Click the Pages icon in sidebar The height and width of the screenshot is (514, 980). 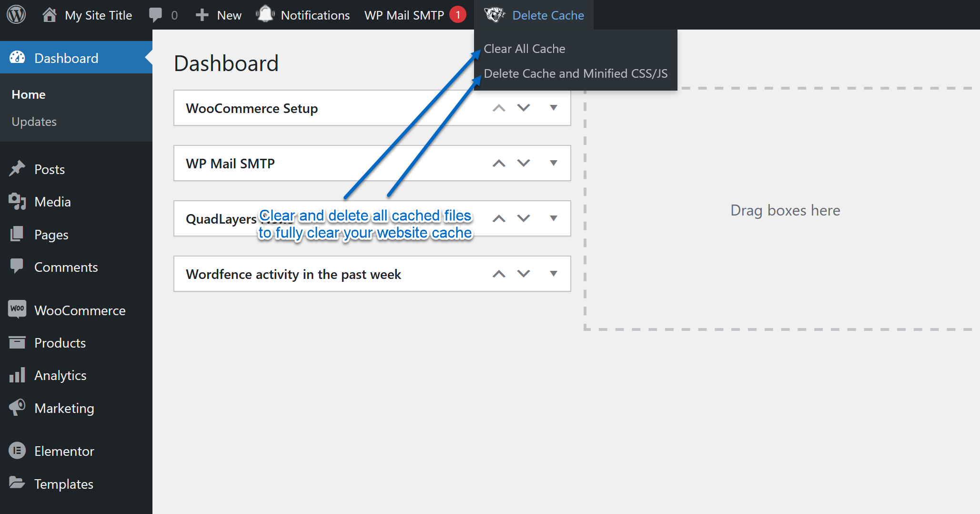[x=17, y=234]
